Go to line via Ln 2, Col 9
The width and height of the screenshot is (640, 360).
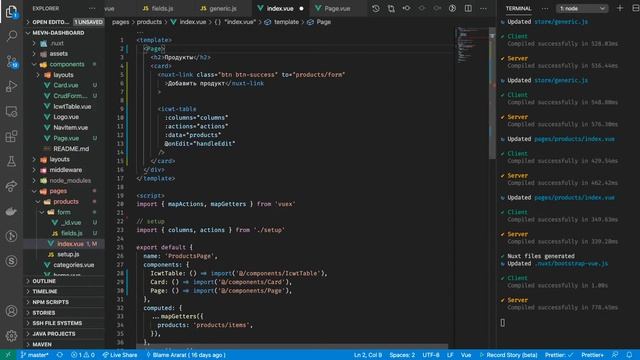[x=368, y=355]
